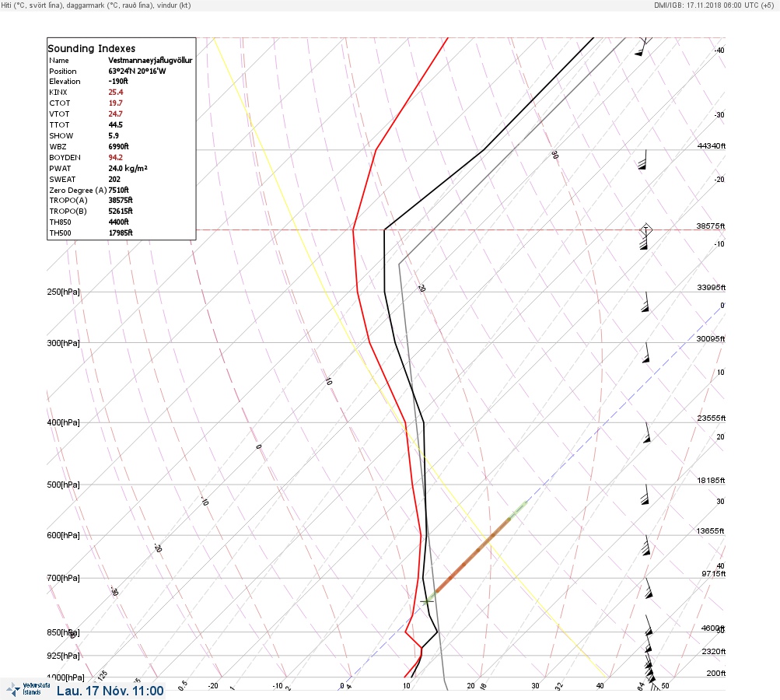Click the 250[hPa] pressure label

click(63, 292)
